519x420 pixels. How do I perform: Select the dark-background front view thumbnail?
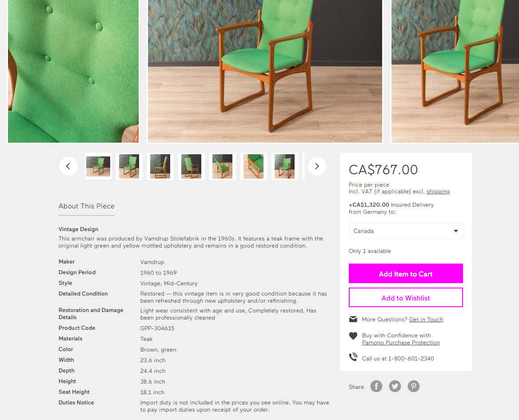192,167
